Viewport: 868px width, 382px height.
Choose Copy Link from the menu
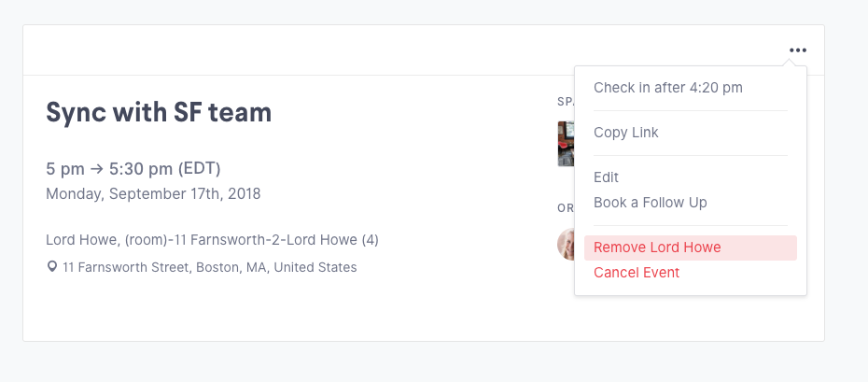tap(626, 133)
